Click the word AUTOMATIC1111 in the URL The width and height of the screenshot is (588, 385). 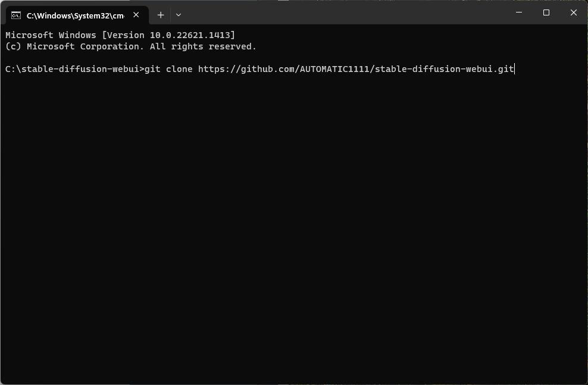point(334,69)
